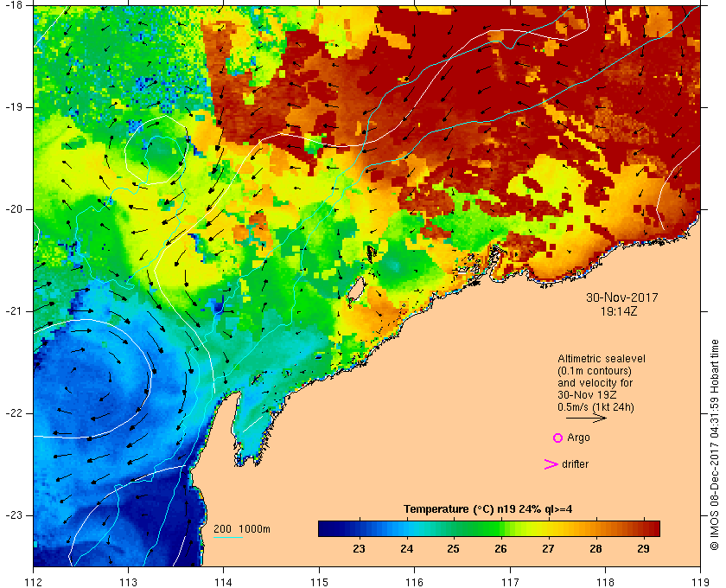Click the Temperature colorbar title text
Screen dimensions: 726x588
pyautogui.click(x=487, y=509)
